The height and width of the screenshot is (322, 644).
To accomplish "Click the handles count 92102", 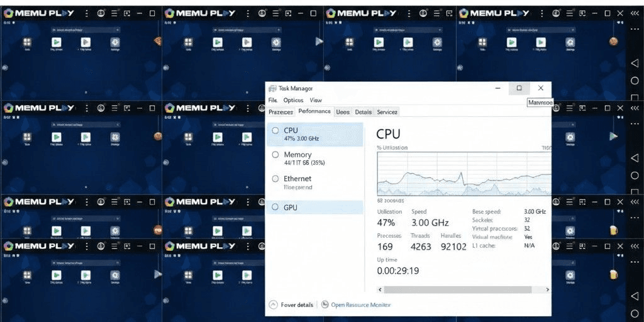I will 453,247.
